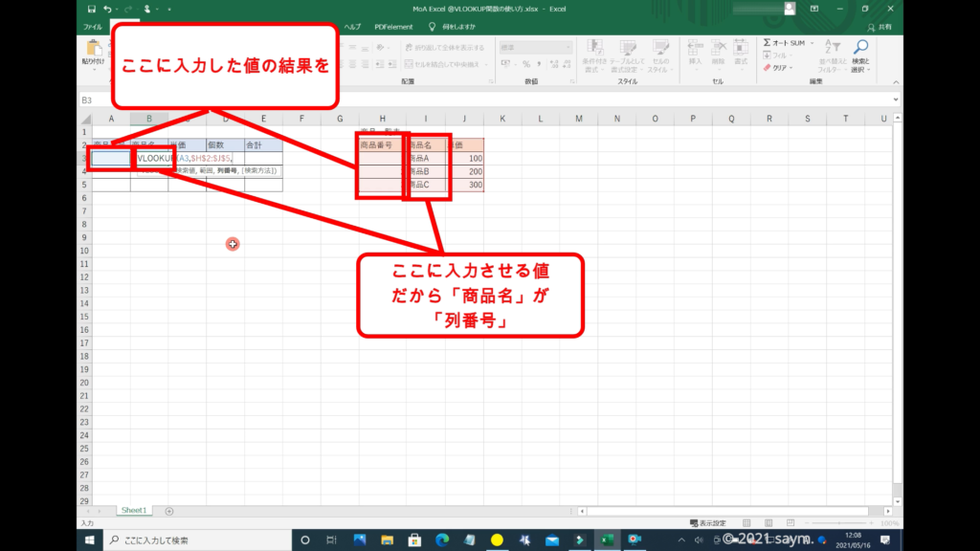Toggle Wrap Text (折り返して全体を表示する)
Viewport: 980px width, 551px height.
point(449,47)
